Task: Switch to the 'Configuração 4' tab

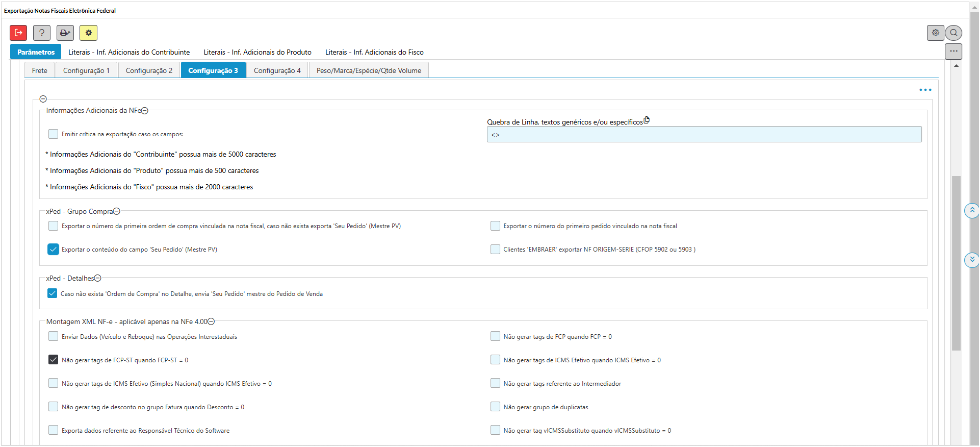Action: [277, 70]
